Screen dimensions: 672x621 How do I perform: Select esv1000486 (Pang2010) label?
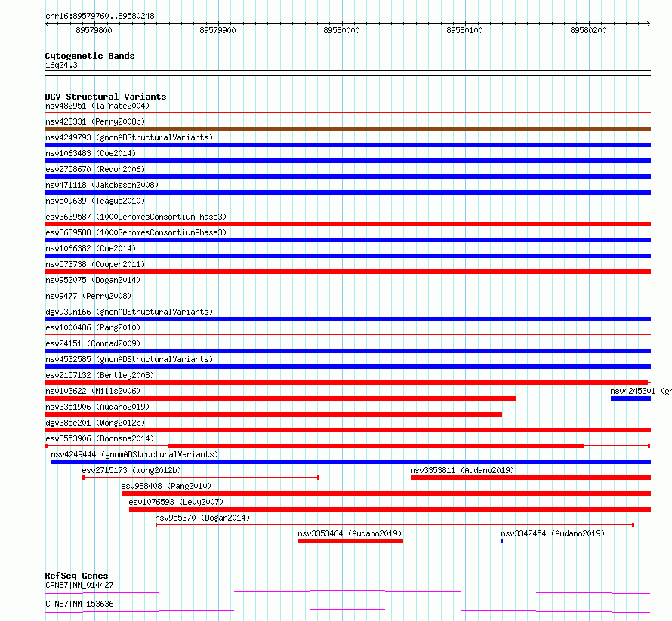93,327
